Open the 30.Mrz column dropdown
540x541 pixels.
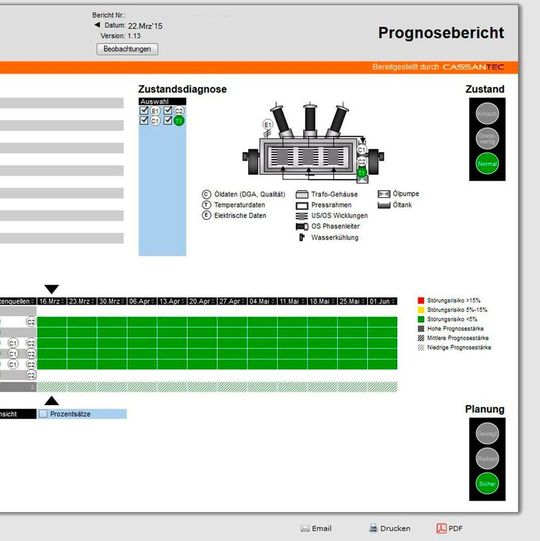[x=122, y=302]
